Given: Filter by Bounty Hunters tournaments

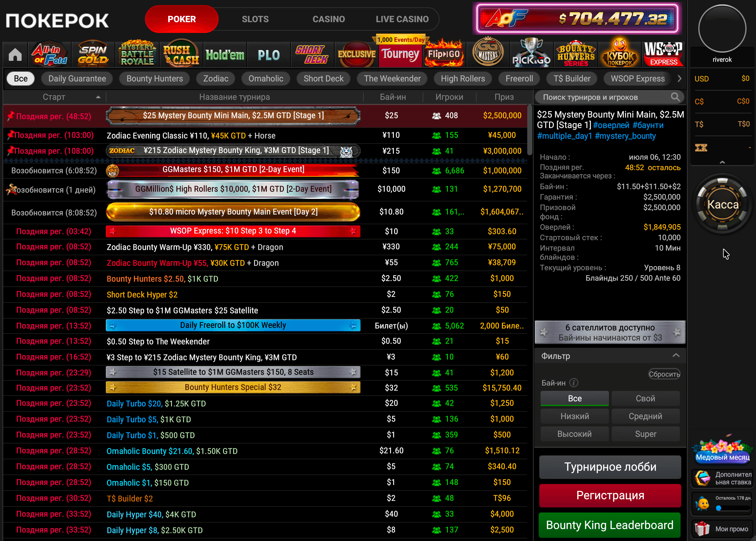Looking at the screenshot, I should pos(155,79).
